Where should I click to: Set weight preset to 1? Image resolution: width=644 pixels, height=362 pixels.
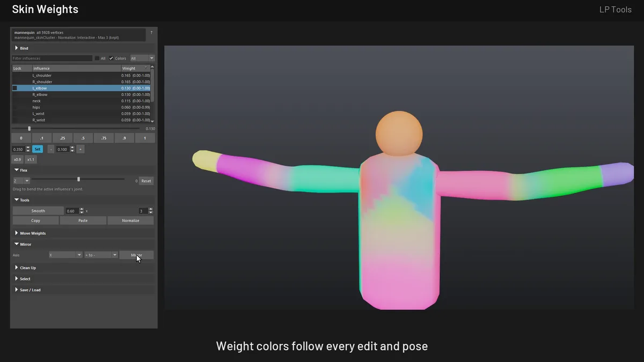point(145,138)
